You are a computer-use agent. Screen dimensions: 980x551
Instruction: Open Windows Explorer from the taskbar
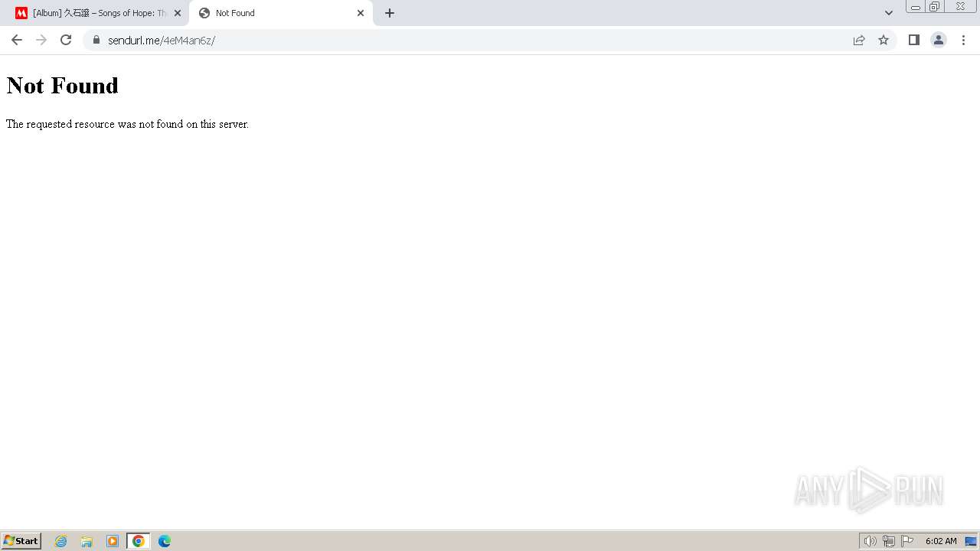pos(87,541)
